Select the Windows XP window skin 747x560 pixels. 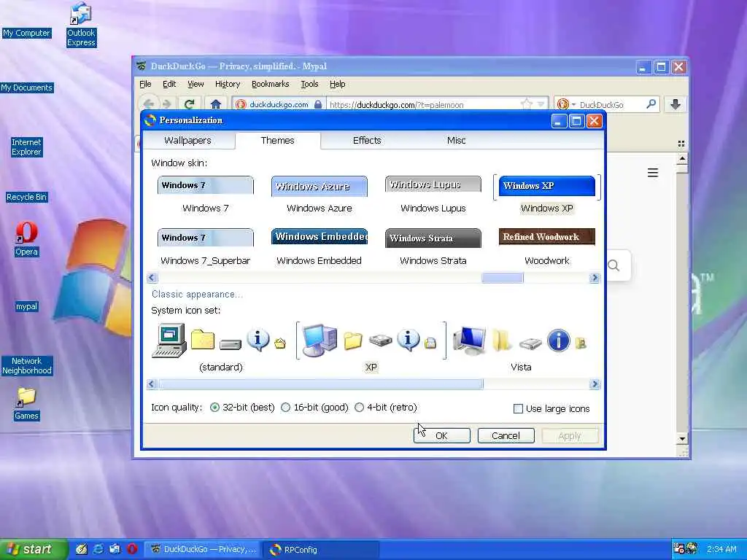[547, 186]
